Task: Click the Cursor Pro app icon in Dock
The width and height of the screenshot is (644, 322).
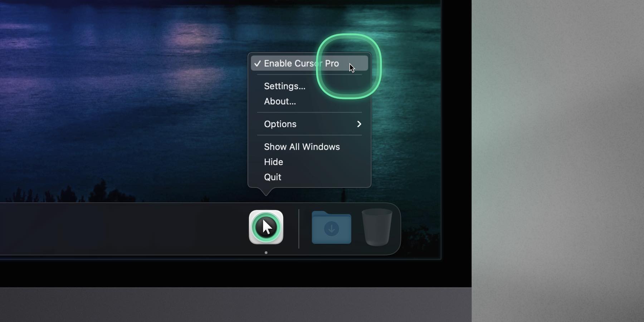Action: click(x=266, y=227)
